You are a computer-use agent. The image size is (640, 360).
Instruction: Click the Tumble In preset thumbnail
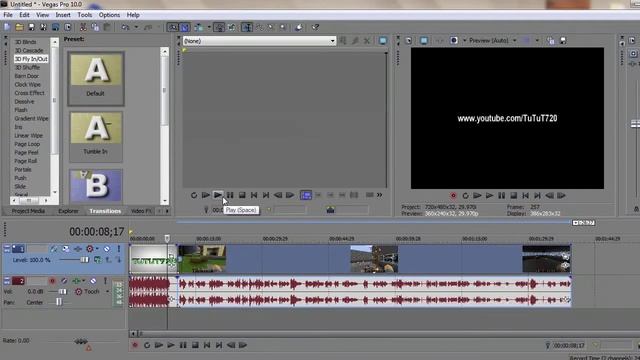(96, 128)
